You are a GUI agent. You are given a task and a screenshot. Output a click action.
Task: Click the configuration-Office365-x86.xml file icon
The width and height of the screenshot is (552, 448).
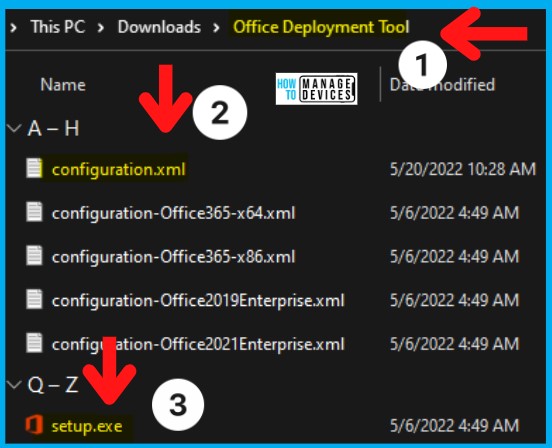click(34, 255)
